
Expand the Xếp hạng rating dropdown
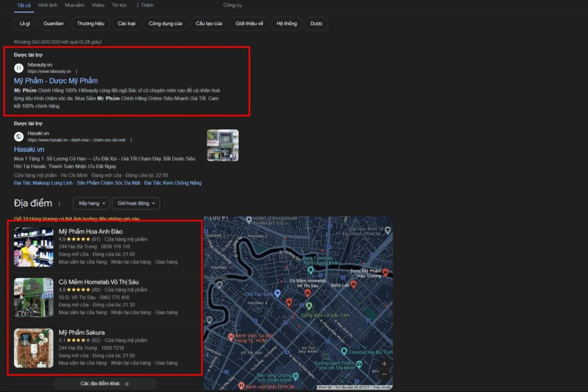coord(91,203)
